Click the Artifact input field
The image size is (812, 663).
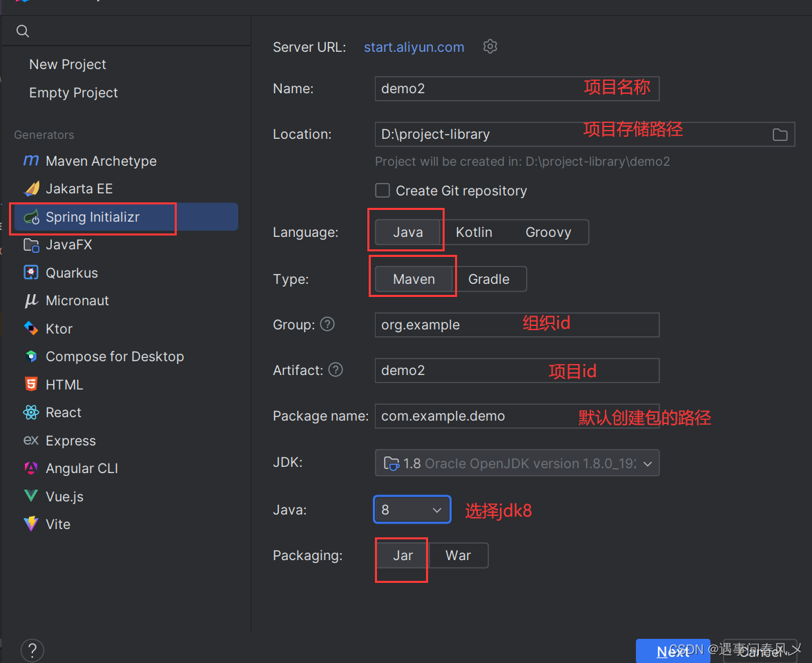pyautogui.click(x=516, y=370)
